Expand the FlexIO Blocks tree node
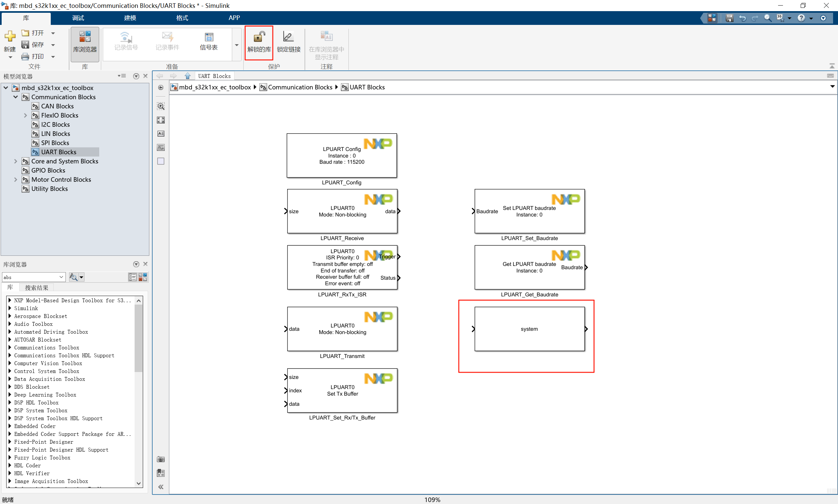Screen dimensions: 838x504 pos(26,115)
